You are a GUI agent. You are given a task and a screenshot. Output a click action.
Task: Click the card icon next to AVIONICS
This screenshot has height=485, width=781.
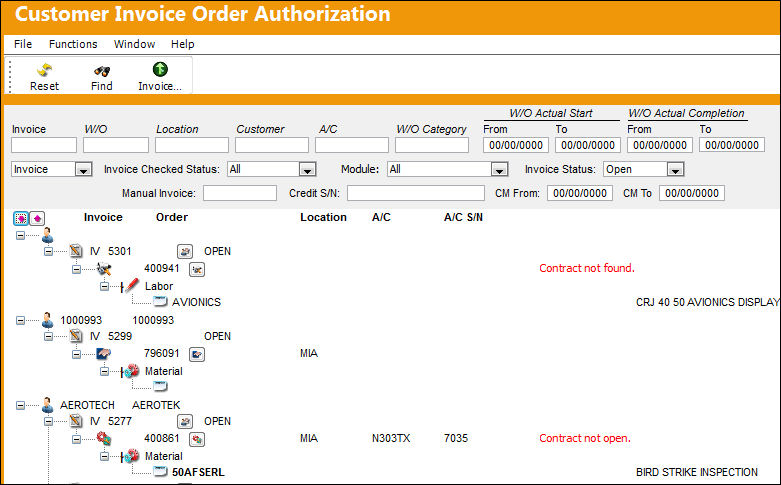click(160, 301)
